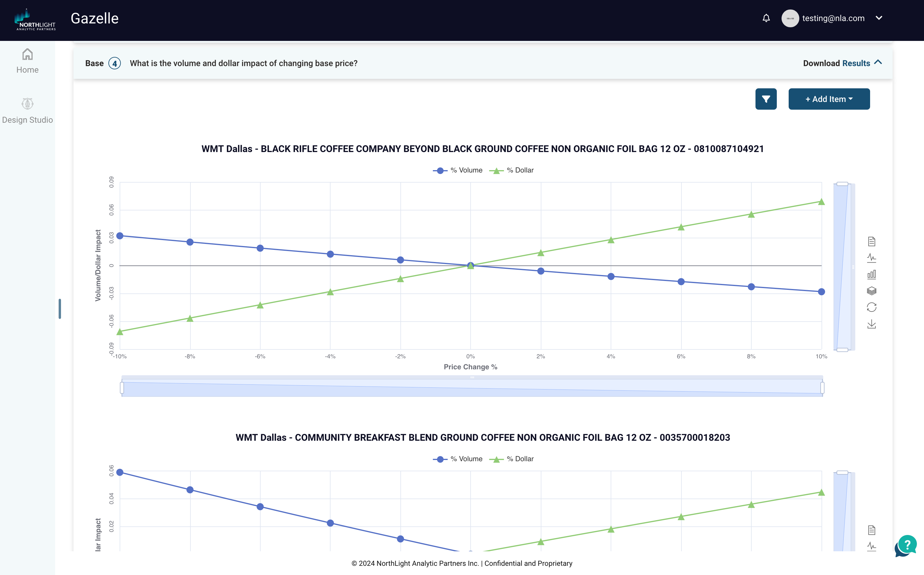Restore the Black Rifle chart

pyautogui.click(x=872, y=307)
